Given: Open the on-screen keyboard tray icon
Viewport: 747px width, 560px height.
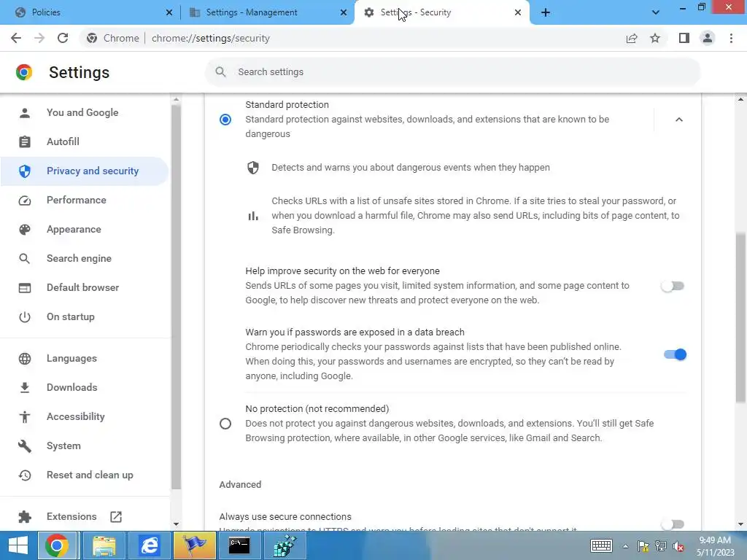Looking at the screenshot, I should (x=601, y=545).
